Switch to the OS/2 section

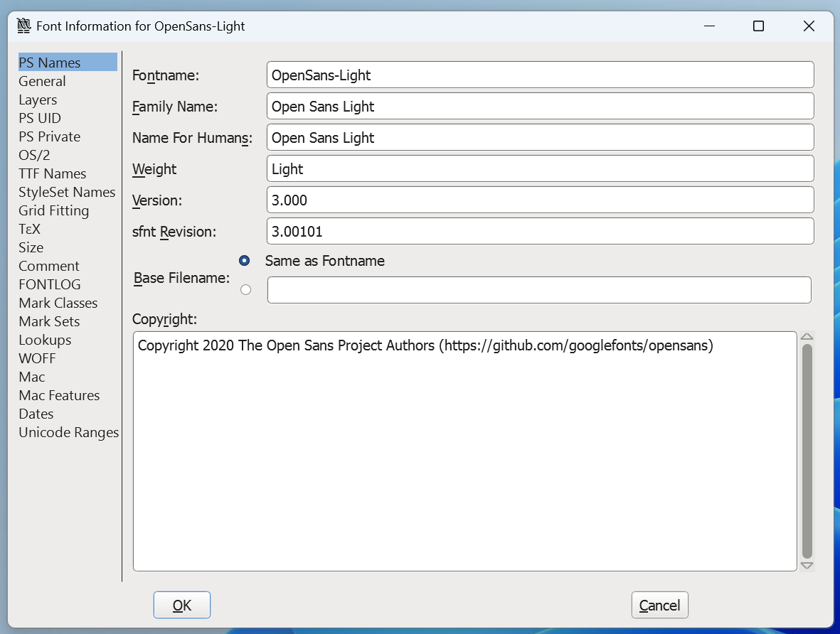pyautogui.click(x=34, y=155)
